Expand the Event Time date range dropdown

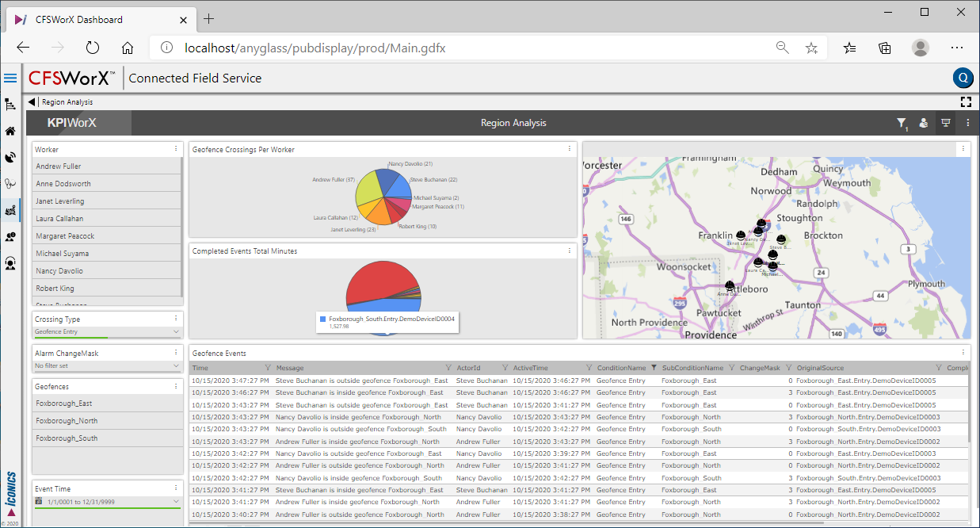[x=176, y=502]
